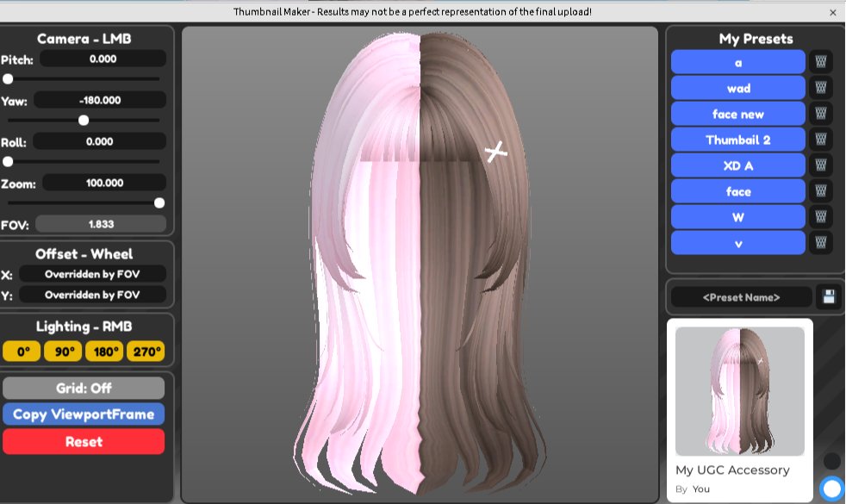Edit the Zoom value field
Image resolution: width=846 pixels, height=504 pixels.
(104, 183)
